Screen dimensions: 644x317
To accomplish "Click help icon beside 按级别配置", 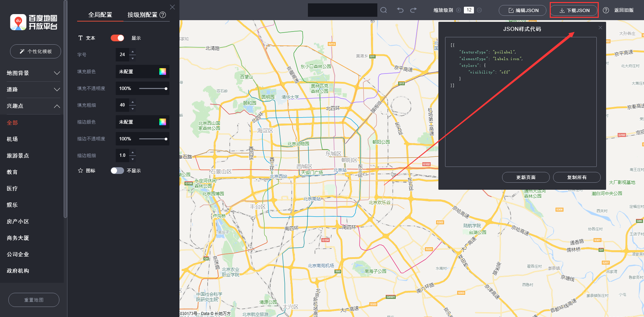I will click(x=163, y=15).
